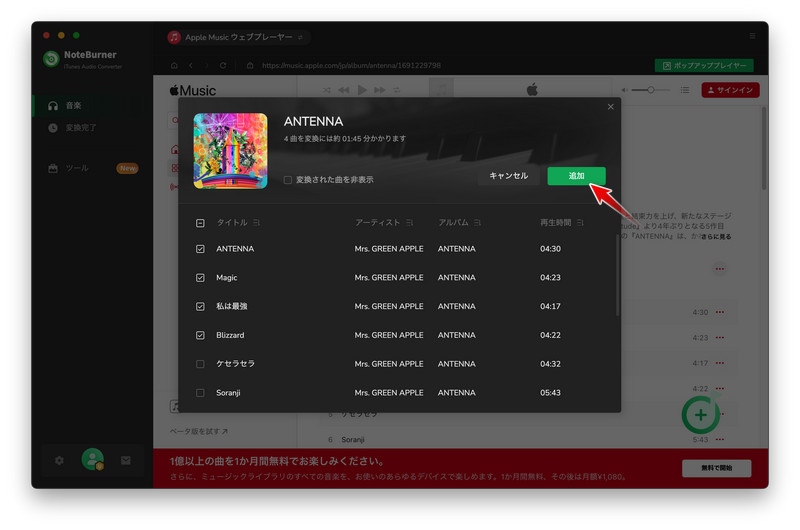
Task: Uncheck the Blizzard track checkbox
Action: (x=200, y=335)
